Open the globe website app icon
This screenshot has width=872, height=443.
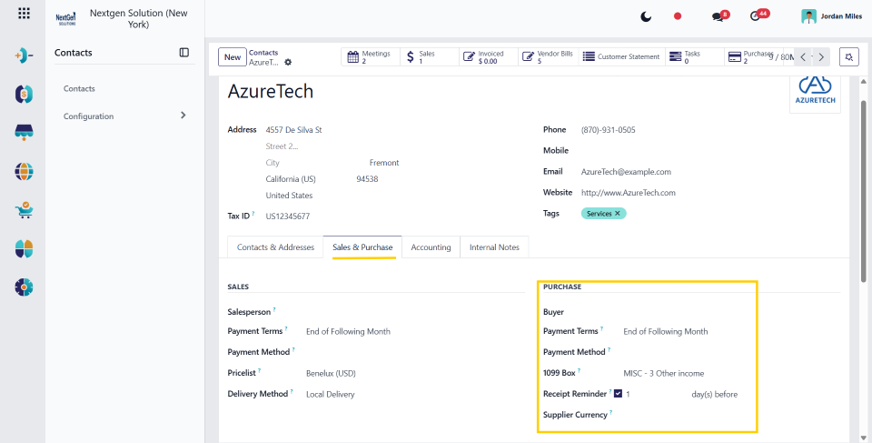click(x=24, y=172)
